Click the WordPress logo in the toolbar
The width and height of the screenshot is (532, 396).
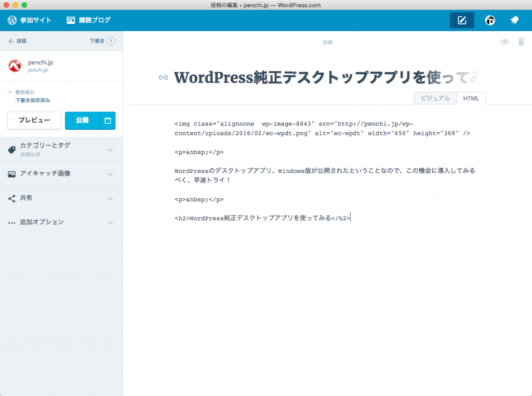pyautogui.click(x=12, y=20)
